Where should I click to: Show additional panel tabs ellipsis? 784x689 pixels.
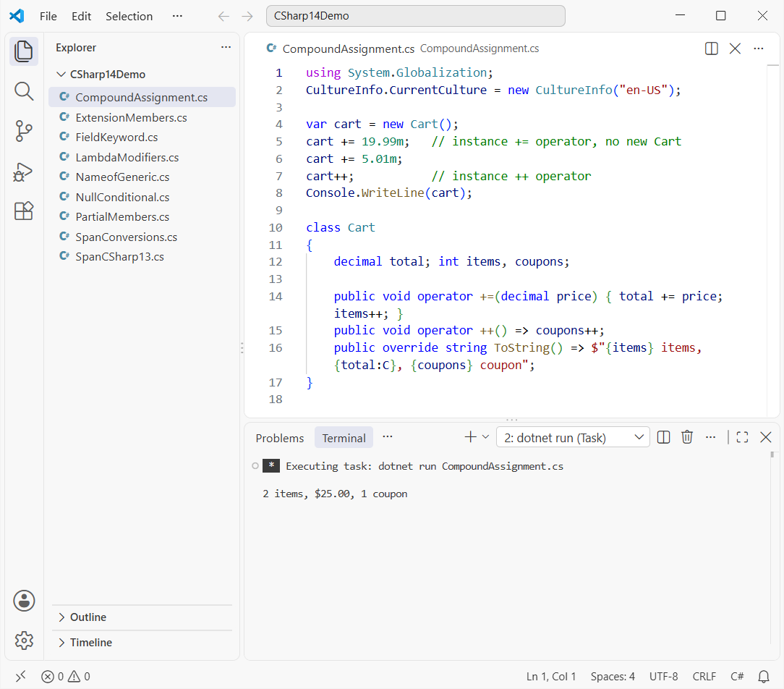point(388,437)
